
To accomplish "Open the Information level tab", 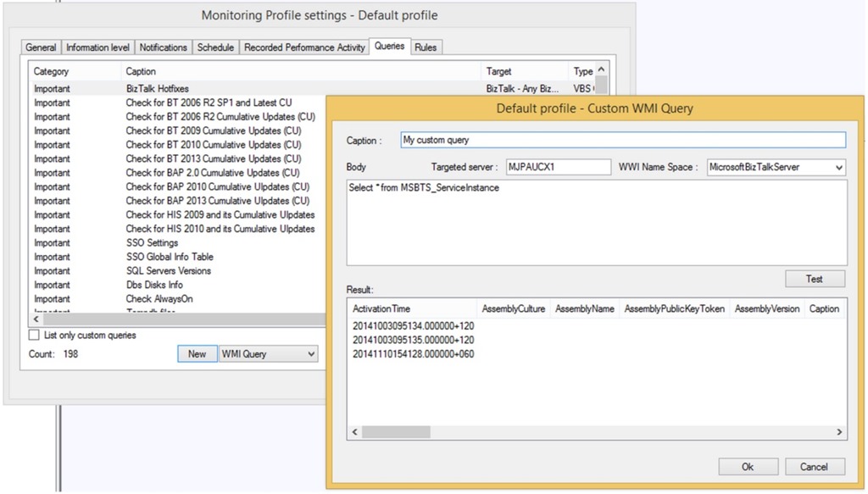I will click(97, 47).
